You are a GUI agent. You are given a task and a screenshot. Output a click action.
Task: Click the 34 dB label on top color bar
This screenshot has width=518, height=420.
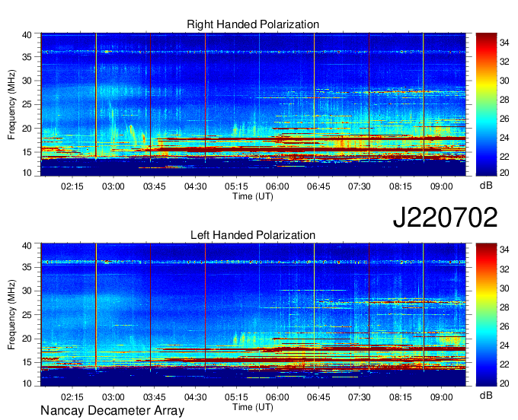click(x=504, y=43)
